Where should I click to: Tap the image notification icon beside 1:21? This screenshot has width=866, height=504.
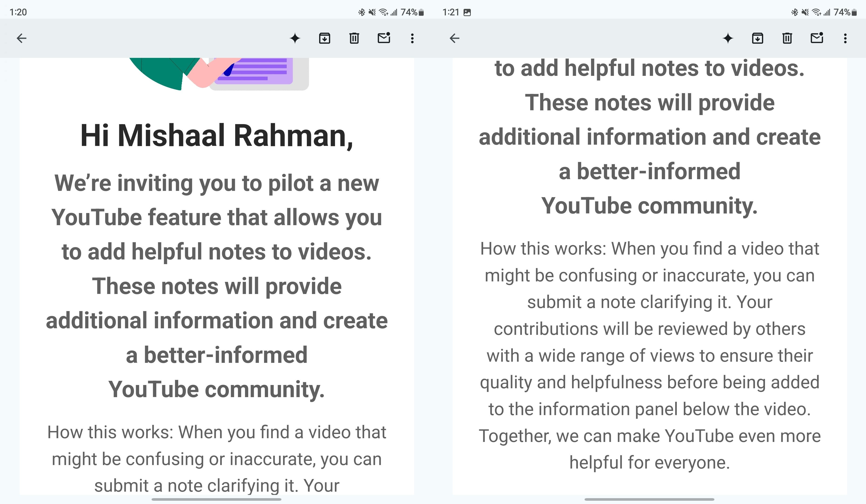[467, 12]
